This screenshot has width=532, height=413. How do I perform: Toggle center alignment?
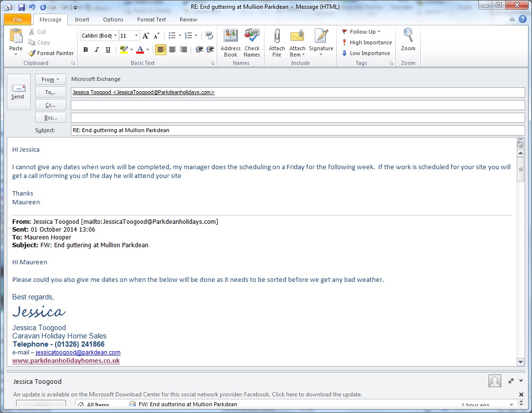tap(172, 50)
